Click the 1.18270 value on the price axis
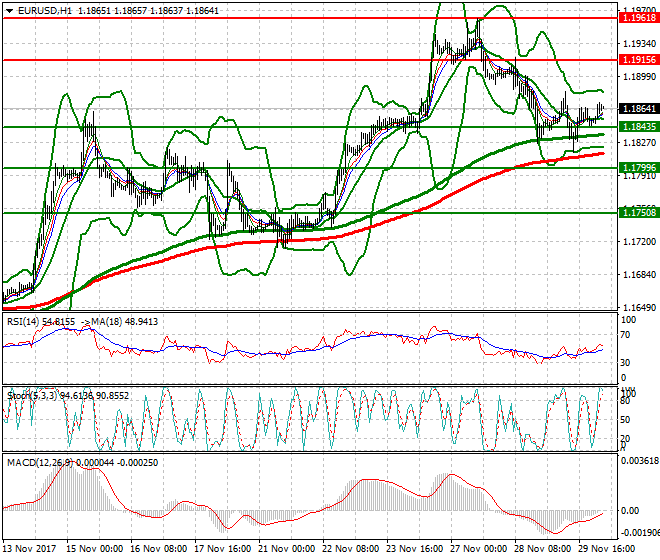660x560 pixels. click(639, 143)
